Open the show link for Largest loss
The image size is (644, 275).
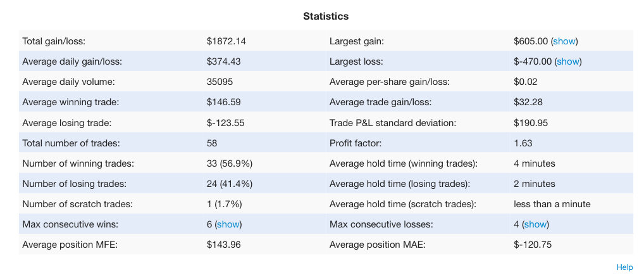click(568, 61)
